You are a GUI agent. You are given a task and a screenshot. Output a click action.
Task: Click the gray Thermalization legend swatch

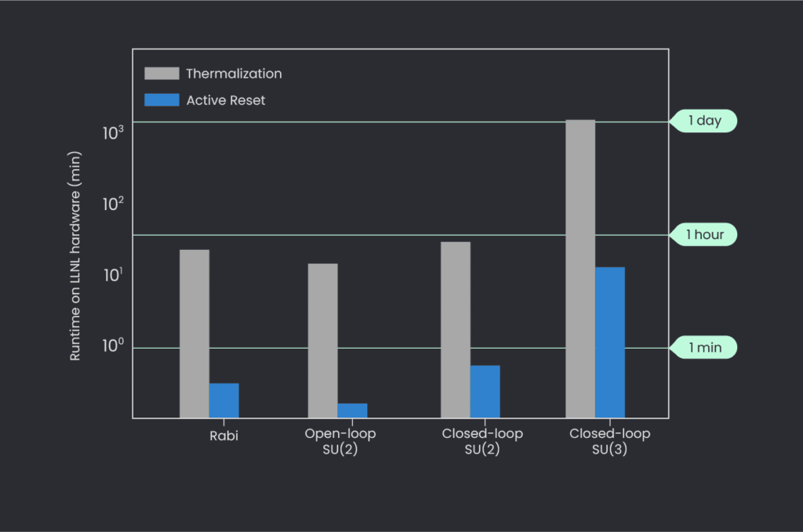[161, 74]
